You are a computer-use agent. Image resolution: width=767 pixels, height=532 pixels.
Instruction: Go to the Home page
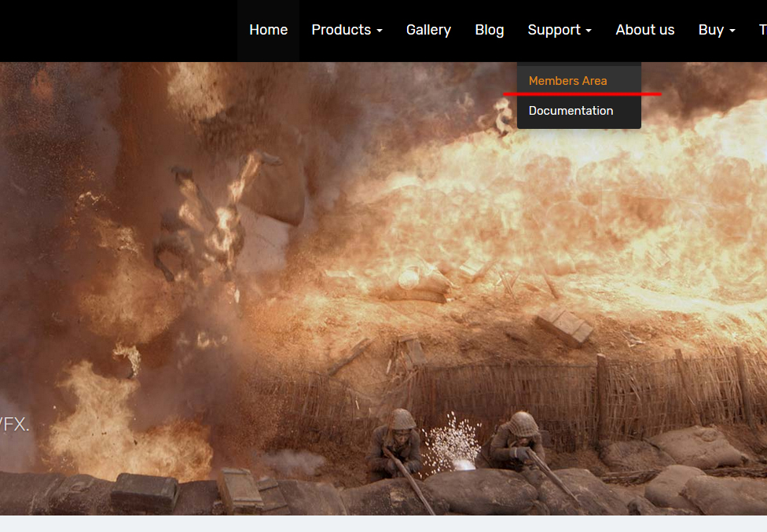tap(268, 30)
